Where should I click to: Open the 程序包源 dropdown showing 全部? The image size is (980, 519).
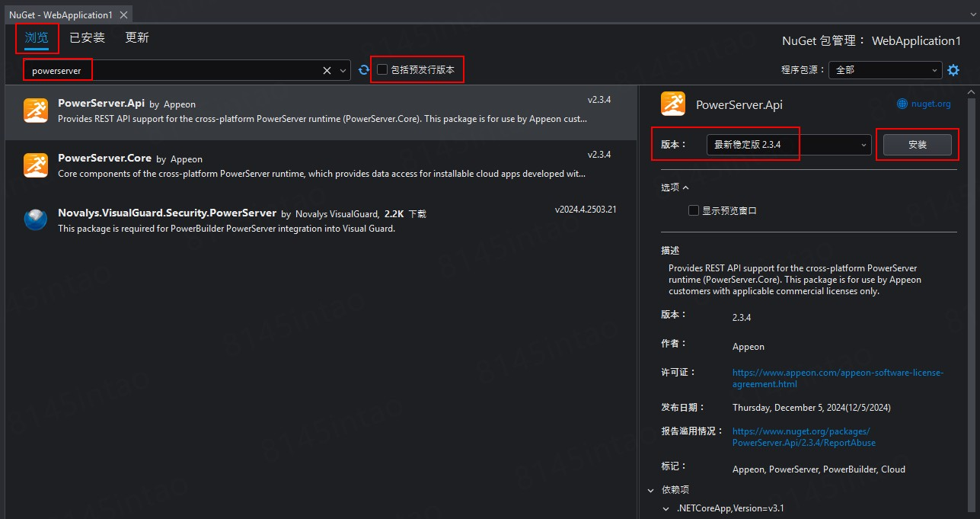pyautogui.click(x=885, y=69)
